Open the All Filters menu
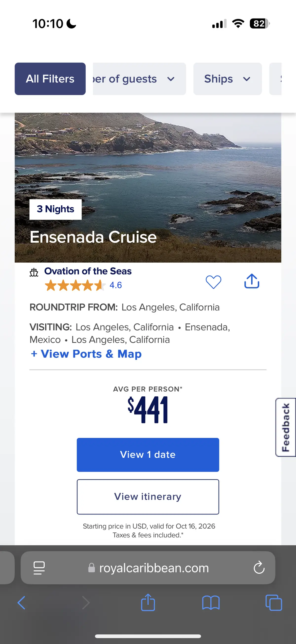The width and height of the screenshot is (296, 644). tap(50, 79)
